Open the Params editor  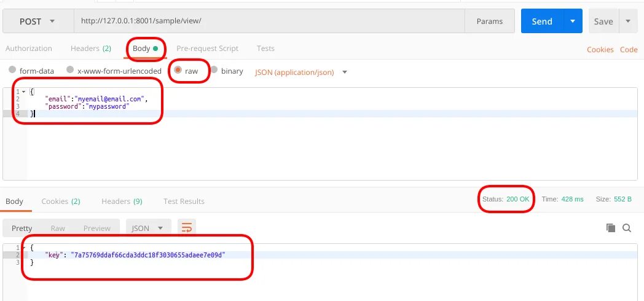[490, 21]
